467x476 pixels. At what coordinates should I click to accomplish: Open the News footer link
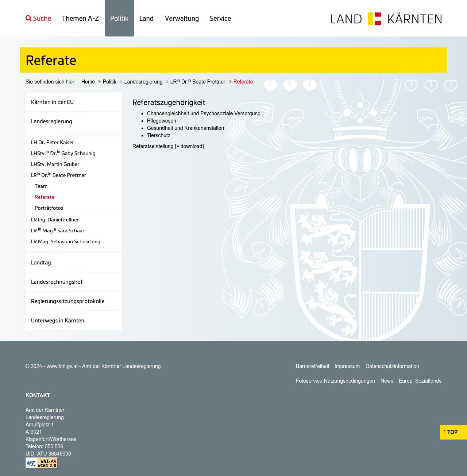tap(387, 381)
